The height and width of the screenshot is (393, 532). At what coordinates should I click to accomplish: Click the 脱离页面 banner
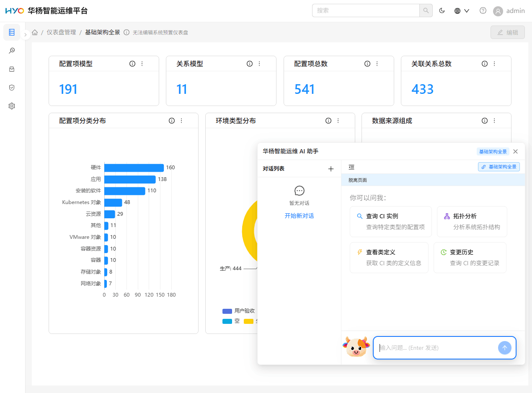[x=433, y=180]
